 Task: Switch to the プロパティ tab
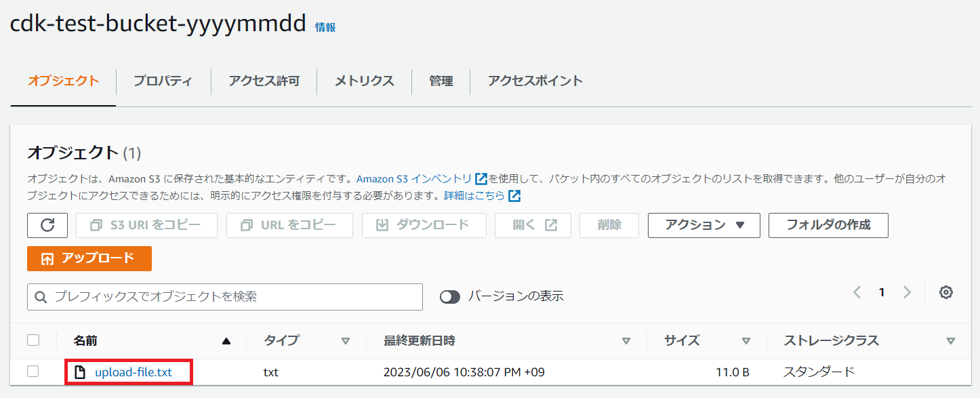pos(163,81)
